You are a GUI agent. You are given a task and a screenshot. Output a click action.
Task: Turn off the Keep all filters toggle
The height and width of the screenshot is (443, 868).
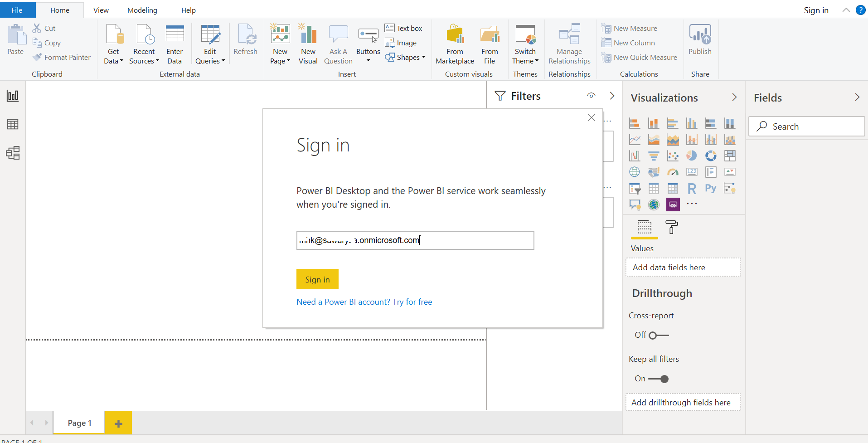[659, 379]
